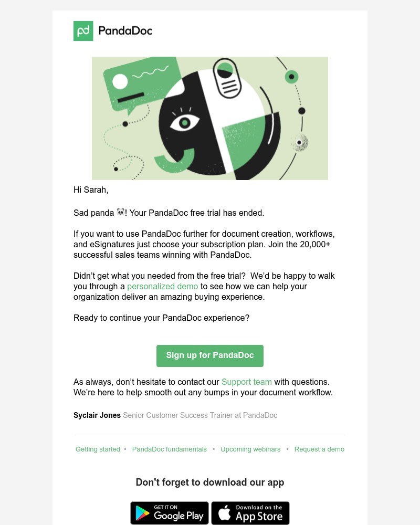Click the sender name 'Syclair Jones'
The height and width of the screenshot is (525, 420).
coord(97,415)
